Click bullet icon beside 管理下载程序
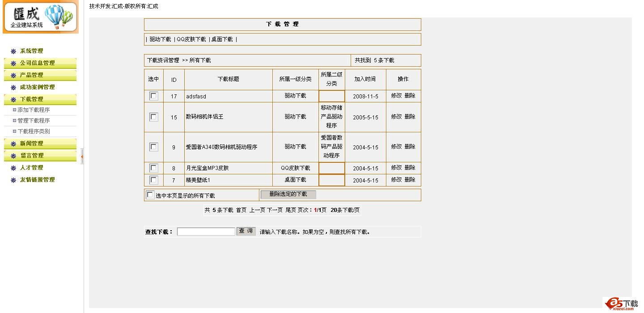Screen dimensions: 644x313 pyautogui.click(x=14, y=121)
